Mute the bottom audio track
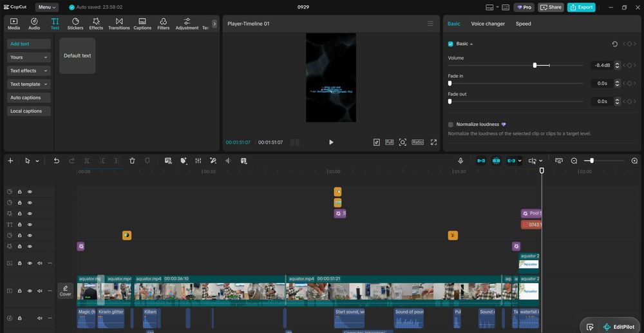This screenshot has height=333, width=644. (40, 318)
